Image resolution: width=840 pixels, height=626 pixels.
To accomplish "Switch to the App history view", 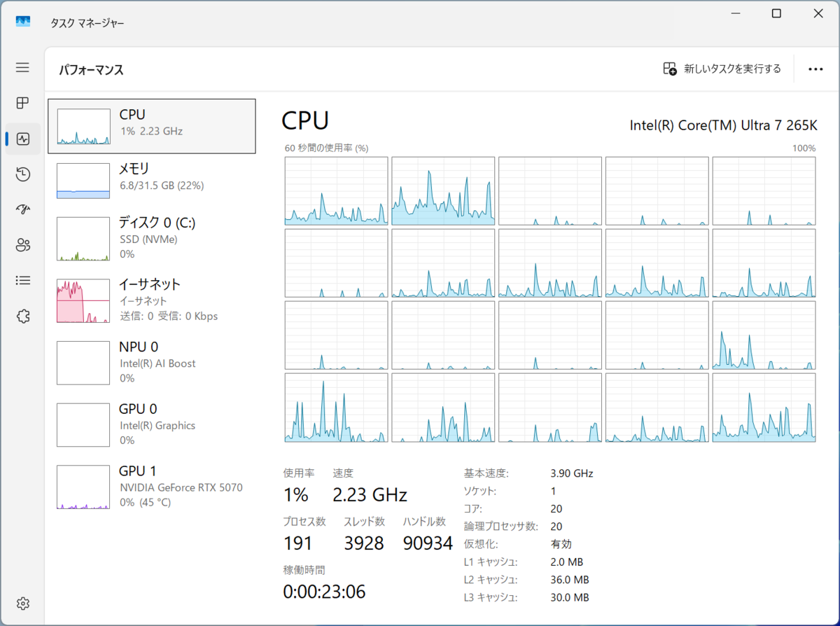I will 22,174.
